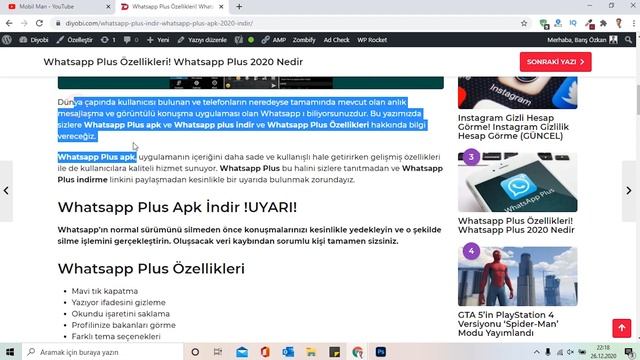Open the WhatsApp Plus phone thumbnail
Screen dimensions: 640x360
coord(518,182)
